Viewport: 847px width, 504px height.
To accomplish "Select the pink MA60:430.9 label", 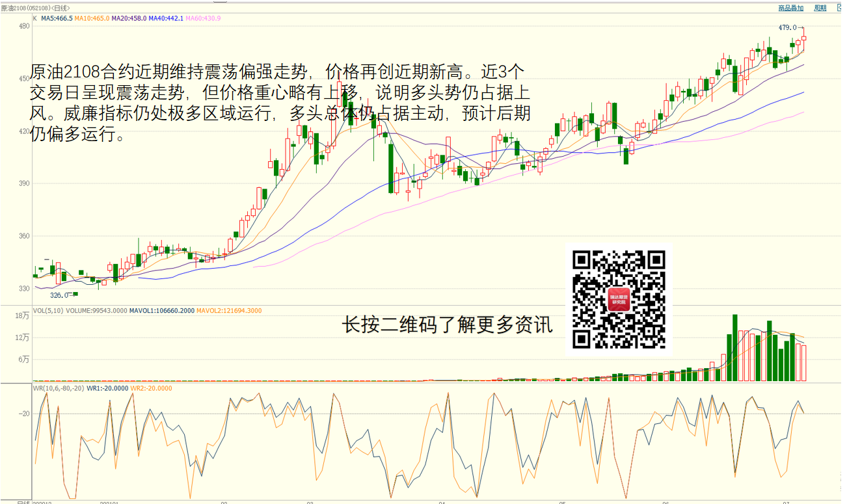I will pyautogui.click(x=203, y=19).
